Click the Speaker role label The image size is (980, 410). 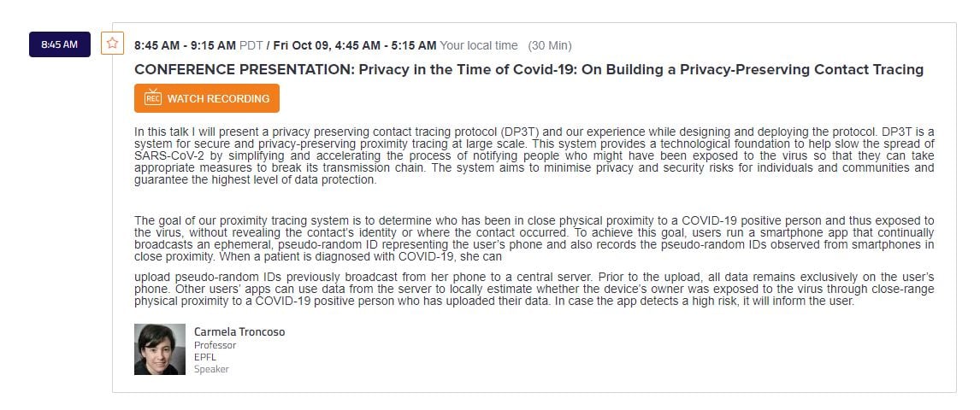pyautogui.click(x=211, y=369)
